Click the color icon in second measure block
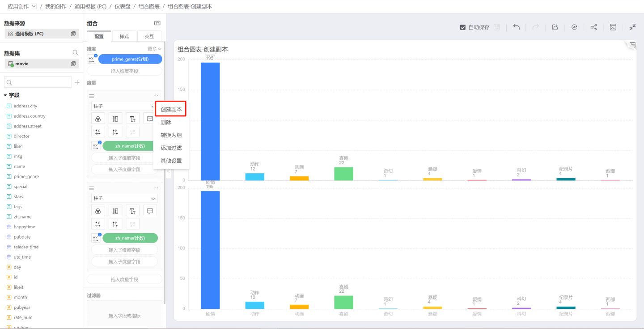The height and width of the screenshot is (329, 644). click(98, 211)
